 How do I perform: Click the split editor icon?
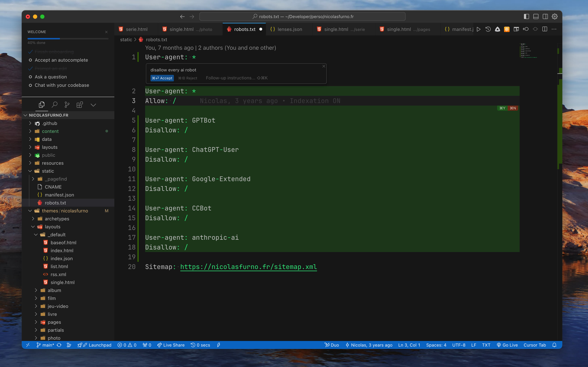coord(545,29)
